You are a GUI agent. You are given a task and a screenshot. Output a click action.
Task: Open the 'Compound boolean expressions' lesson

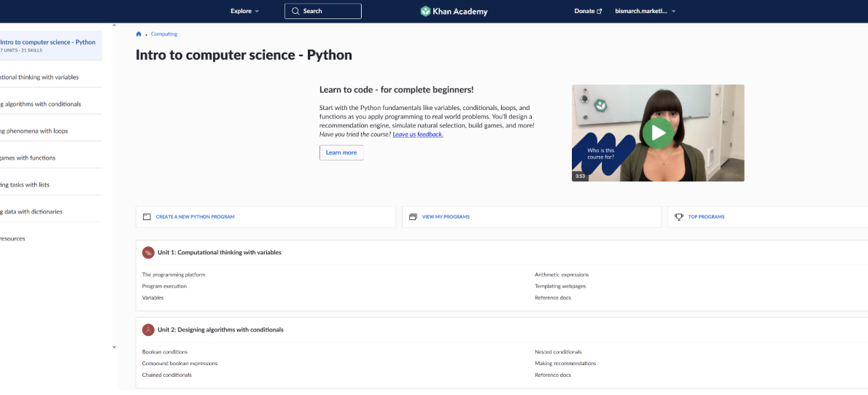[179, 364]
